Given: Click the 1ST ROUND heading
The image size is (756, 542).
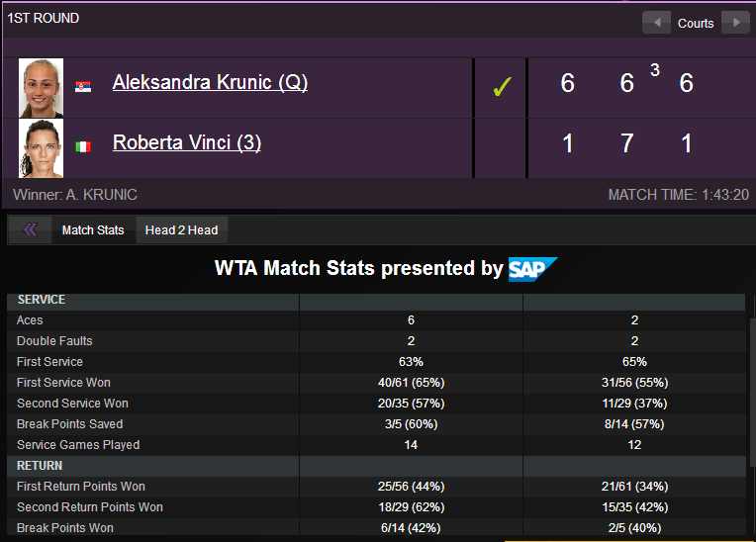Looking at the screenshot, I should tap(43, 19).
